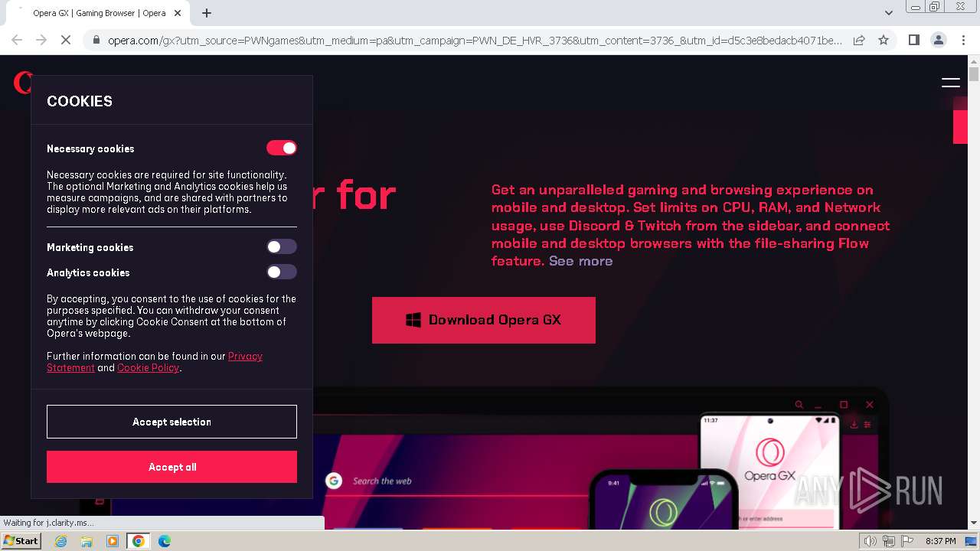Screen dimensions: 980x551
Task: Enable Marketing cookies switch
Action: click(282, 246)
